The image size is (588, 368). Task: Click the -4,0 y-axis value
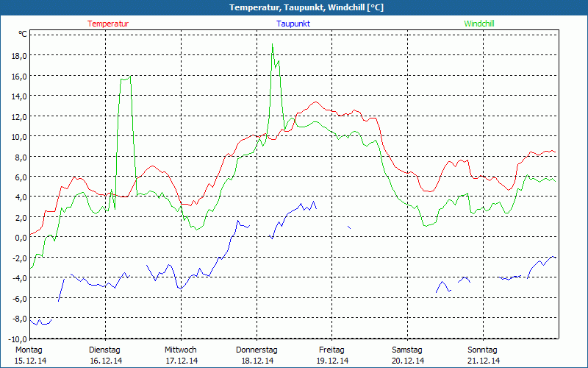(18, 277)
